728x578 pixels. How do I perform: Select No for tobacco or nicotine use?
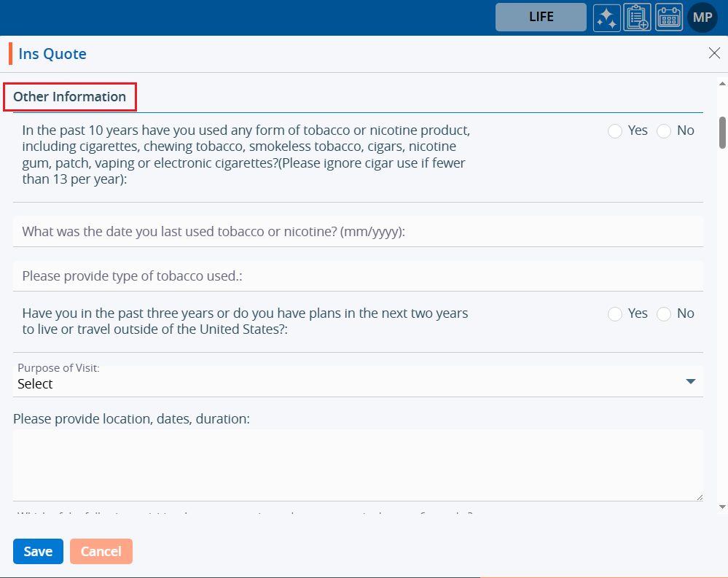click(664, 131)
